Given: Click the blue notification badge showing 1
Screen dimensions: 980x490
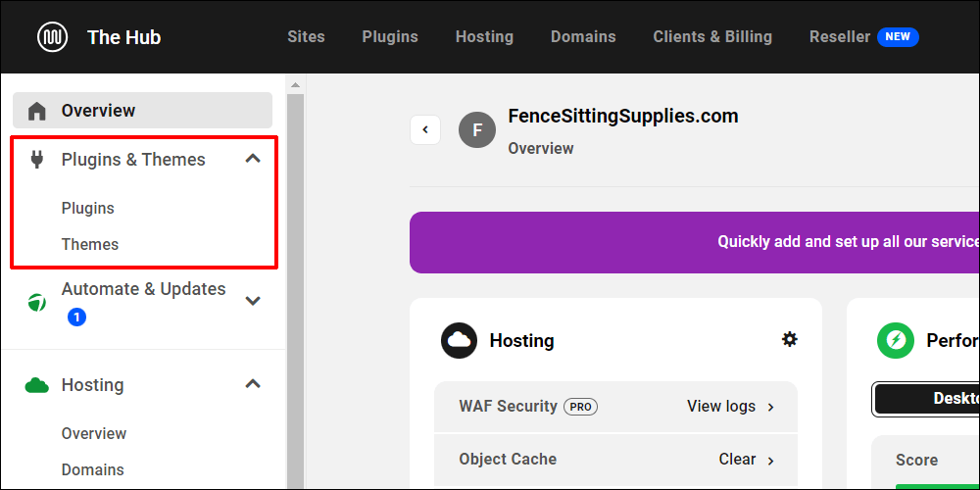Looking at the screenshot, I should pyautogui.click(x=76, y=318).
